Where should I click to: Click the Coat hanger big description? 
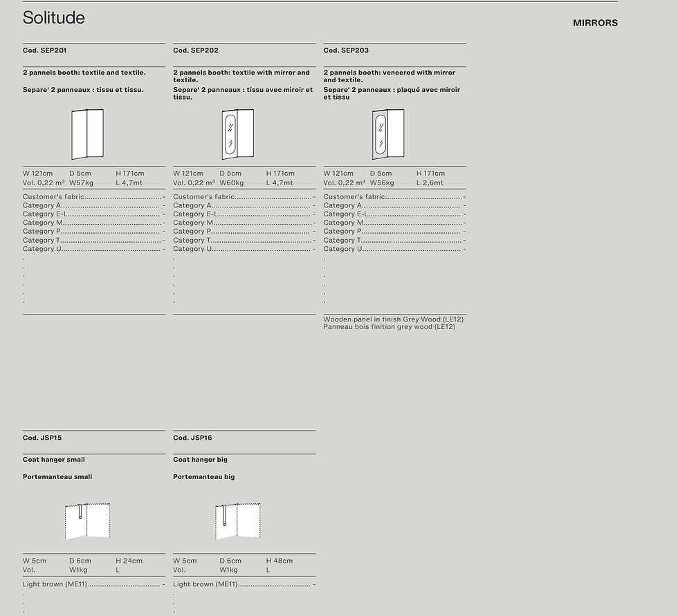pos(200,460)
